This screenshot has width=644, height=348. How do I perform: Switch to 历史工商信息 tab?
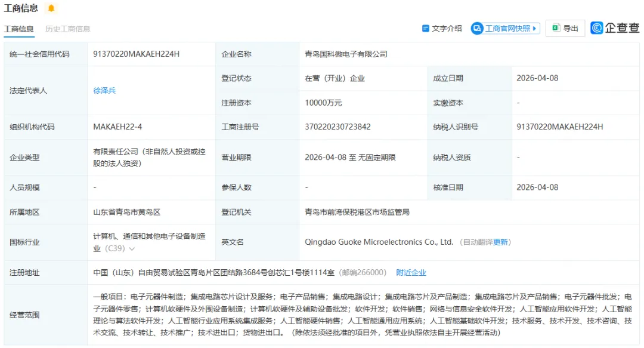[x=68, y=29]
